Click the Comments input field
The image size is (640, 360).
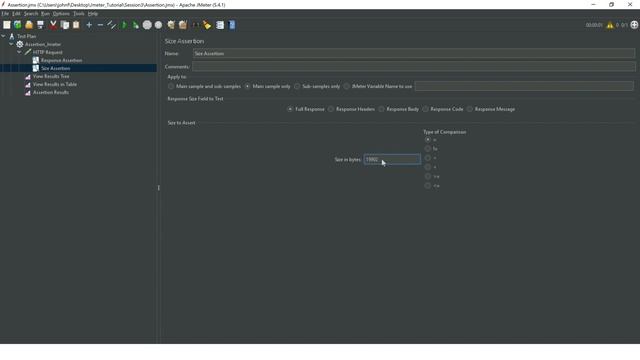(x=414, y=67)
